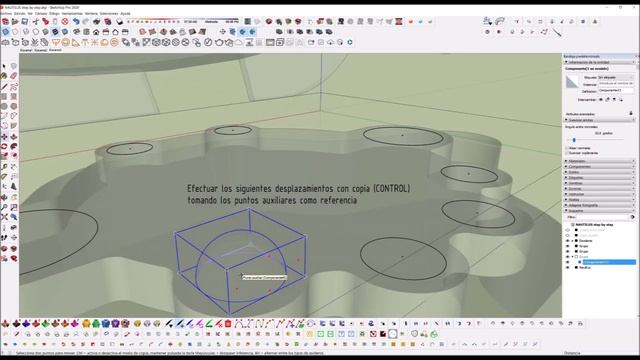Activate the Line drawing tool
This screenshot has width=640, height=360.
[4, 86]
